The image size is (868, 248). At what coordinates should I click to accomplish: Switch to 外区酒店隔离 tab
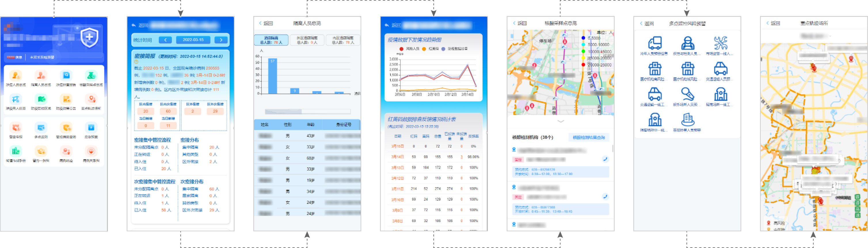307,40
